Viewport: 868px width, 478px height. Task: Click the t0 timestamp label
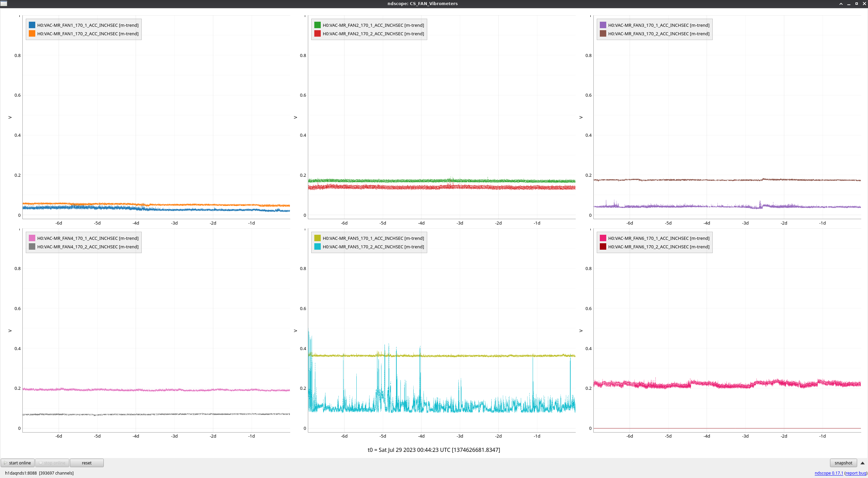coord(434,450)
